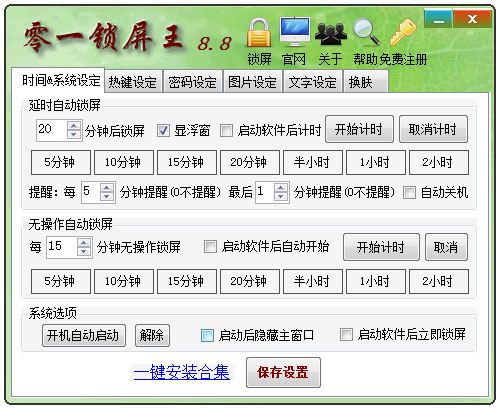Choose 15分钟 preset in 延时自动锁屏
Image resolution: width=500 pixels, height=409 pixels.
coord(187,162)
